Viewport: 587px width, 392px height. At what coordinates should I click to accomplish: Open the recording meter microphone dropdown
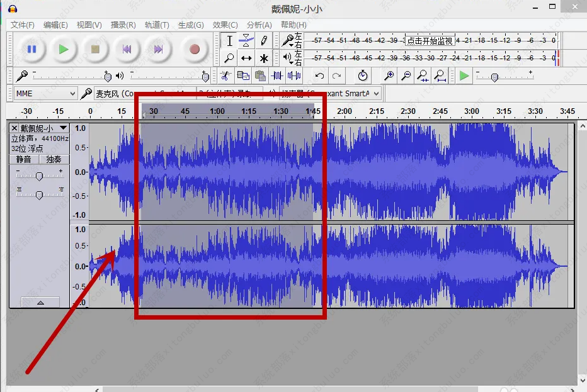[x=288, y=40]
